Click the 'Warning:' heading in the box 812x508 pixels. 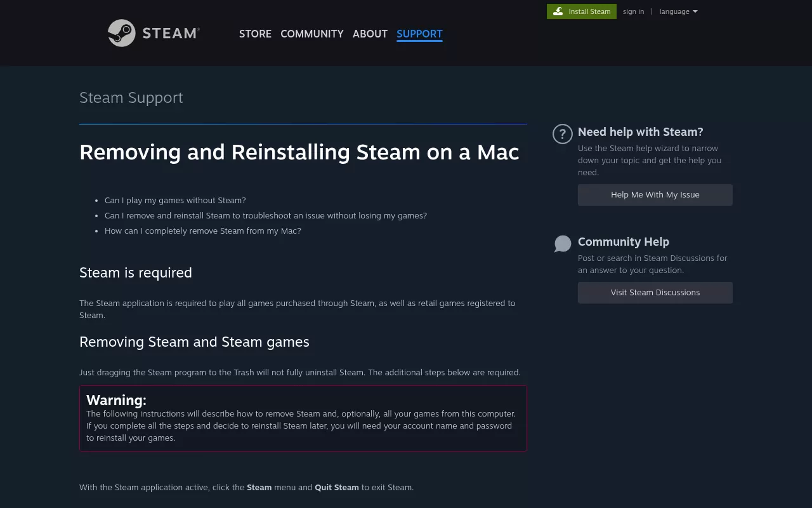[117, 400]
